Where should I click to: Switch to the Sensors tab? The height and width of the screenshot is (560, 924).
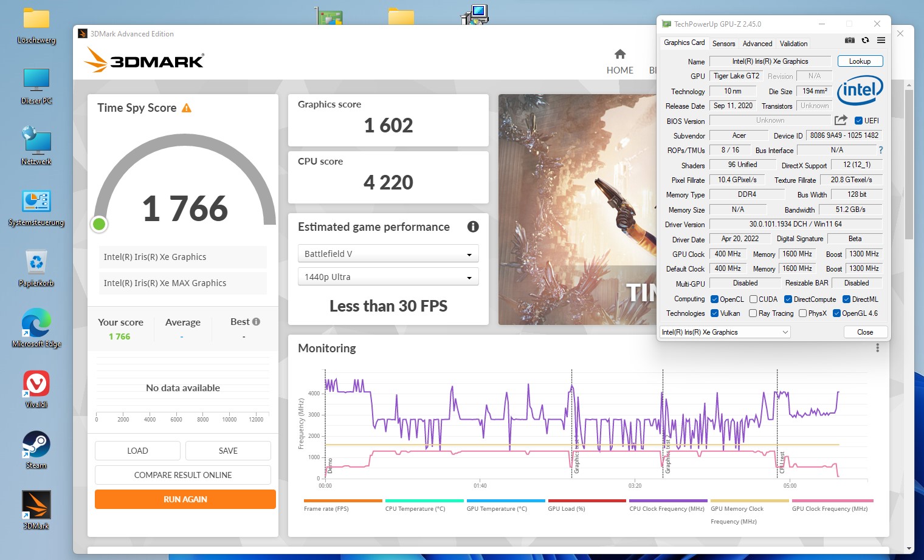723,44
